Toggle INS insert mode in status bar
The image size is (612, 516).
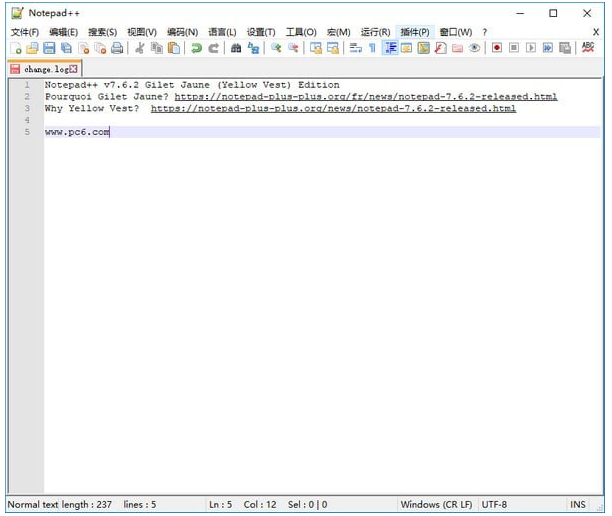click(578, 505)
